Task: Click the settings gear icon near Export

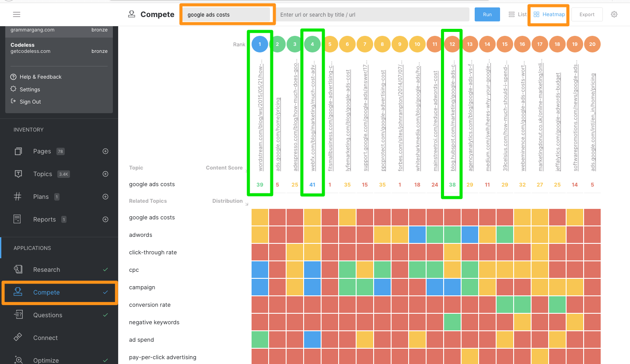Action: click(x=614, y=14)
